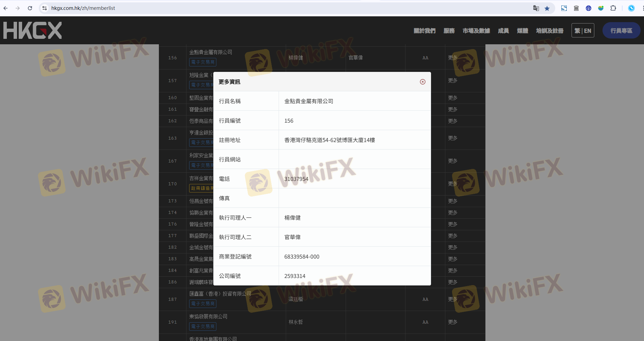Open the browser profile avatar
The width and height of the screenshot is (644, 341).
click(x=631, y=8)
